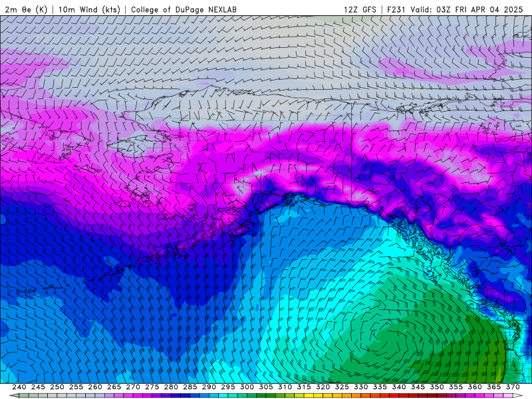Click the 255 value on color scale

tap(76, 387)
